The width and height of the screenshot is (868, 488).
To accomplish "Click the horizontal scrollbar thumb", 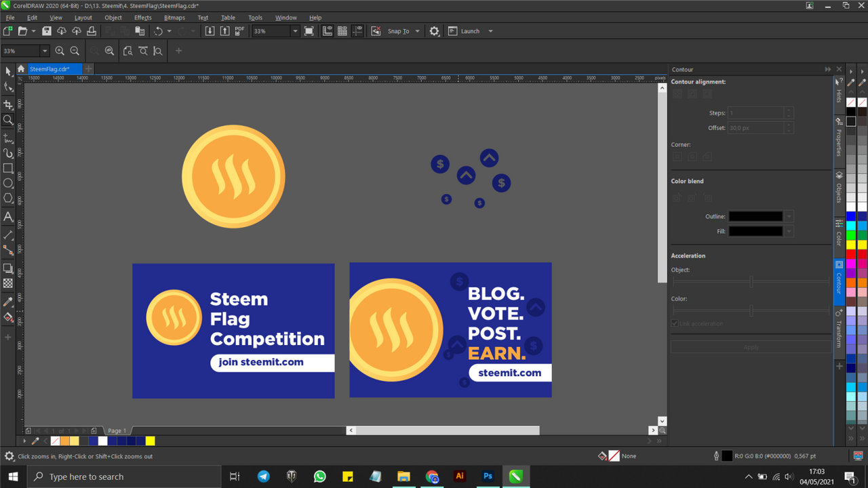I will tap(448, 430).
